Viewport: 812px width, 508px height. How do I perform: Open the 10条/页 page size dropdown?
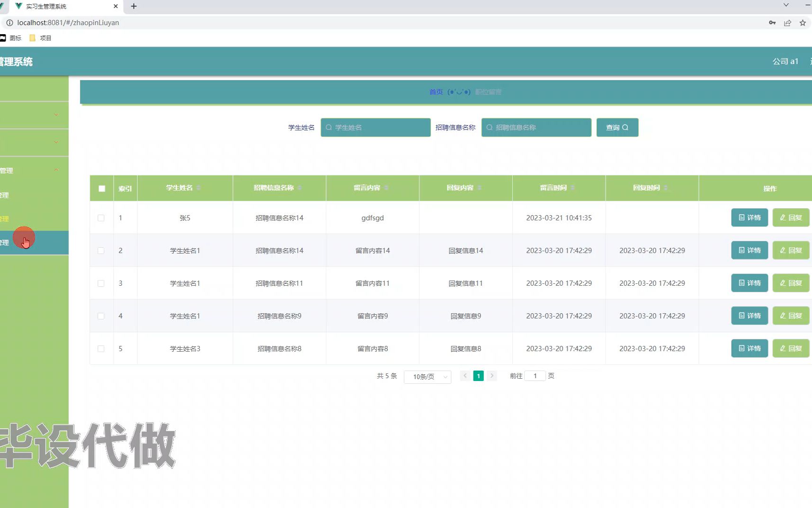click(x=428, y=377)
